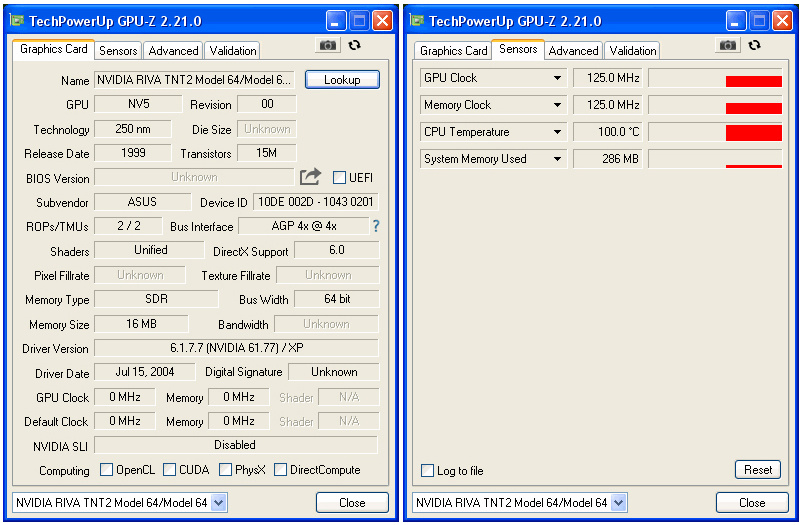802x525 pixels.
Task: Click Subvendor value ASUS
Action: point(143,202)
